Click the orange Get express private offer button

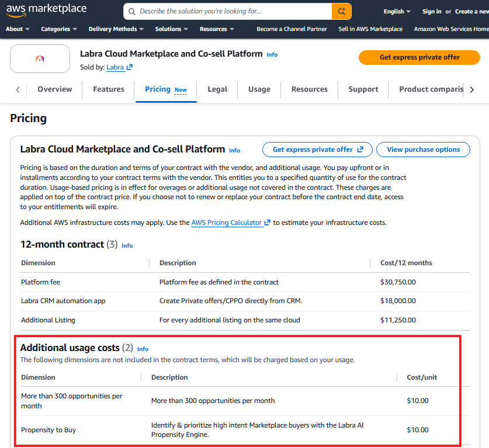tap(419, 57)
